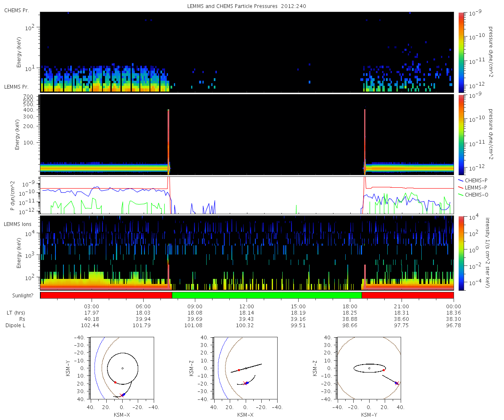Click the green segment of the Sunlight bar
The image size is (504, 420).
click(267, 295)
